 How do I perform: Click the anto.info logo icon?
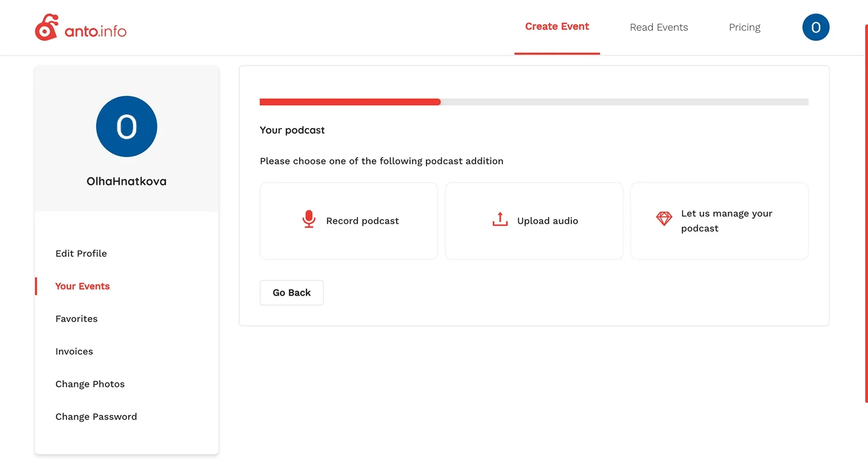pyautogui.click(x=47, y=28)
